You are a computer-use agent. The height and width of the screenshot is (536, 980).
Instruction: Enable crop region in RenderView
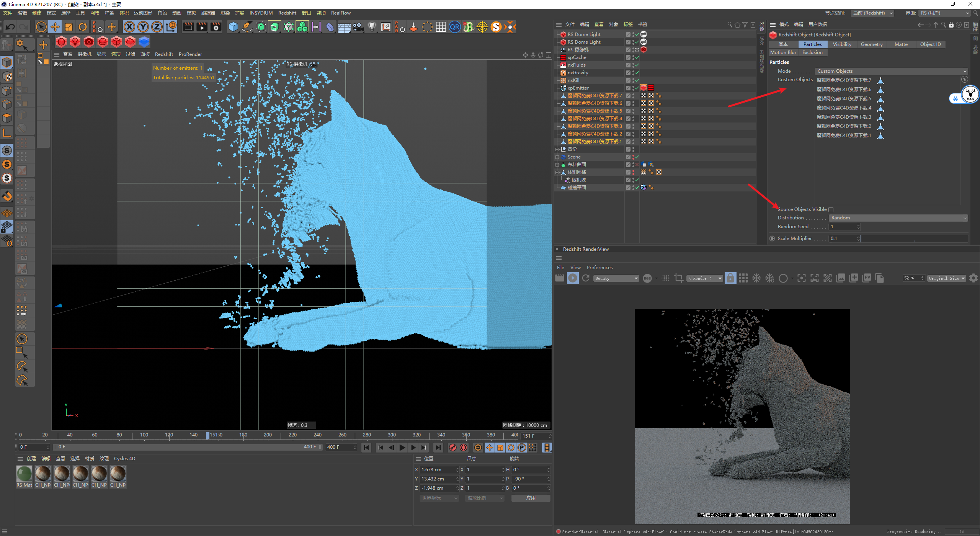(679, 278)
